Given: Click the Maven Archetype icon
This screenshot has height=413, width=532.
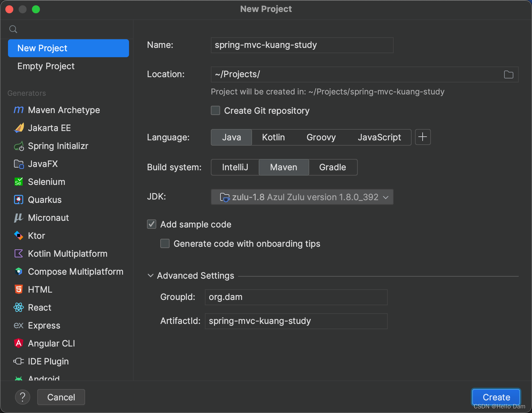Looking at the screenshot, I should 19,110.
